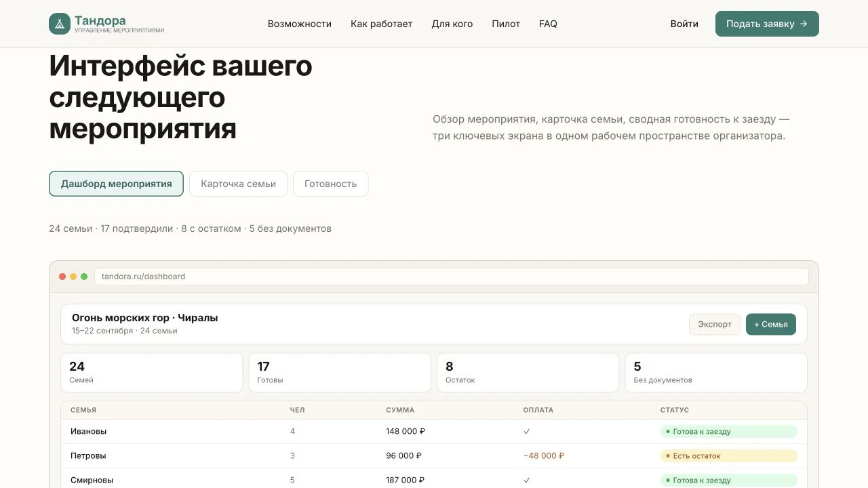Click the 24 Семей stat card
Image resolution: width=868 pixels, height=488 pixels.
coord(152,373)
